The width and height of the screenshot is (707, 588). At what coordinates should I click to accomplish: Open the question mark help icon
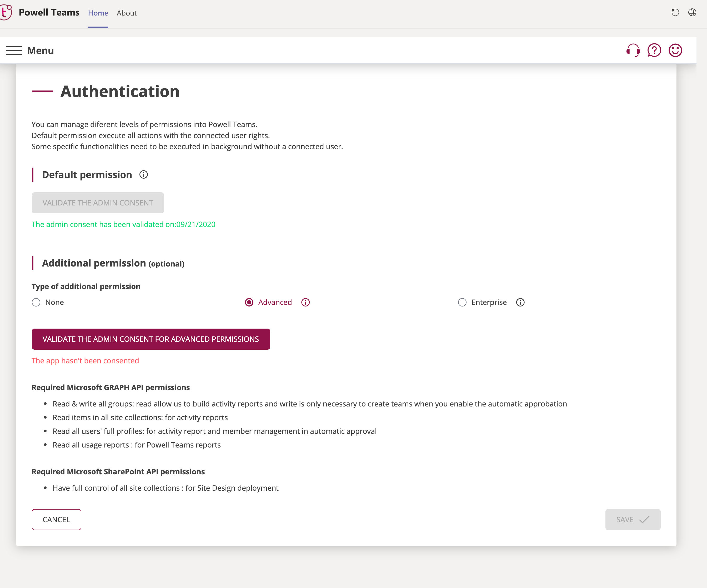(654, 51)
